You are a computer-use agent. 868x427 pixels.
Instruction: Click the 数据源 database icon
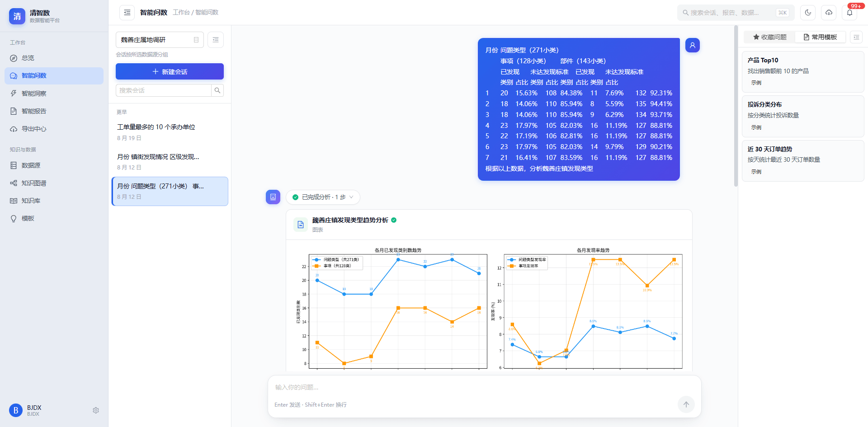point(14,165)
